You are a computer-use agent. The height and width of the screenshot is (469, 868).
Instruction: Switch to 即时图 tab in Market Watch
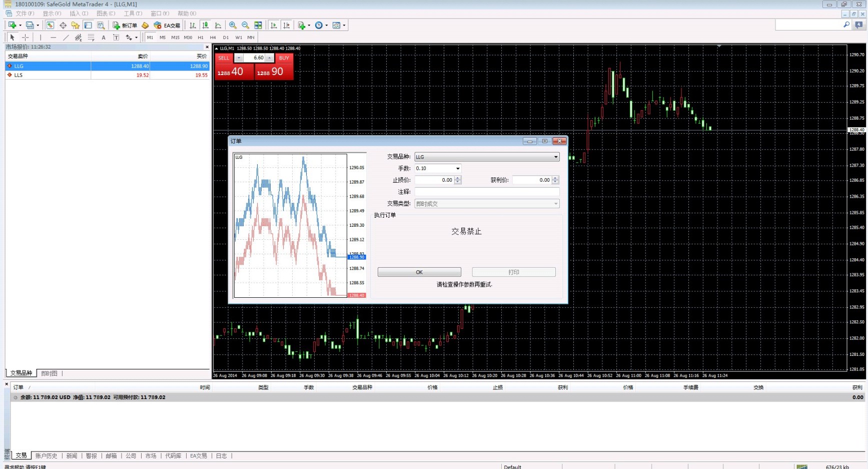(49, 373)
